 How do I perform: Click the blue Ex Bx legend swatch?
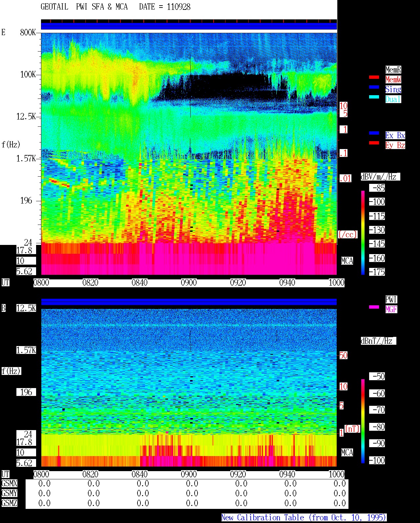374,133
